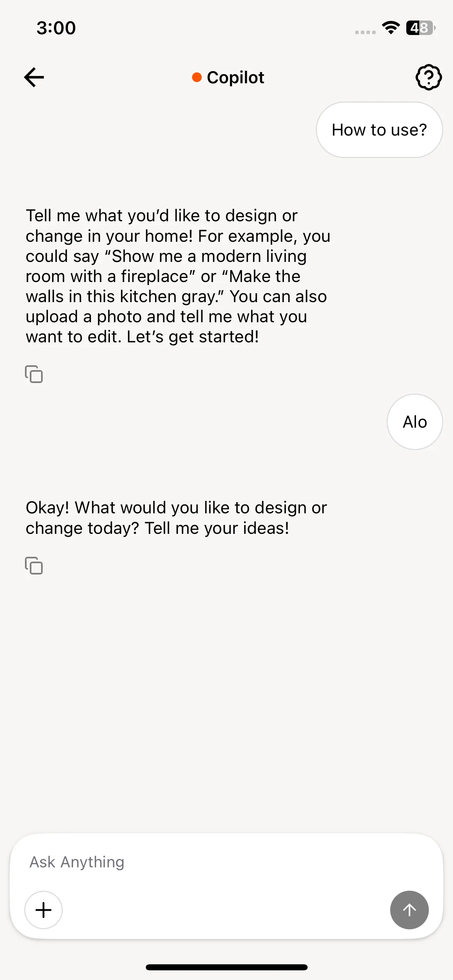453x980 pixels.
Task: Tap the 'Tell me what you'd like' message
Action: pyautogui.click(x=178, y=276)
